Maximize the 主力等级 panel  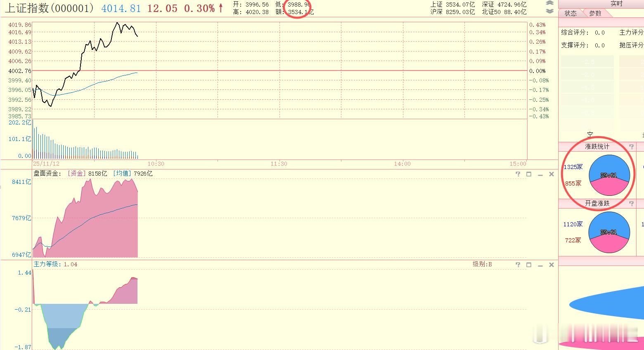point(529,264)
